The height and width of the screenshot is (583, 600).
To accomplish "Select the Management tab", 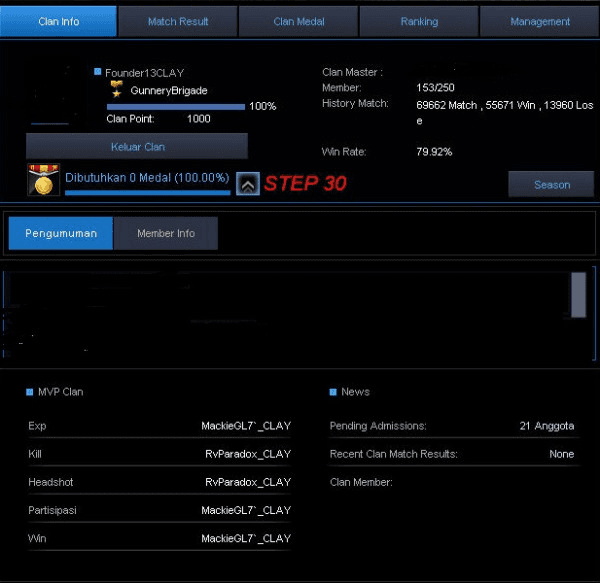I will click(x=540, y=21).
